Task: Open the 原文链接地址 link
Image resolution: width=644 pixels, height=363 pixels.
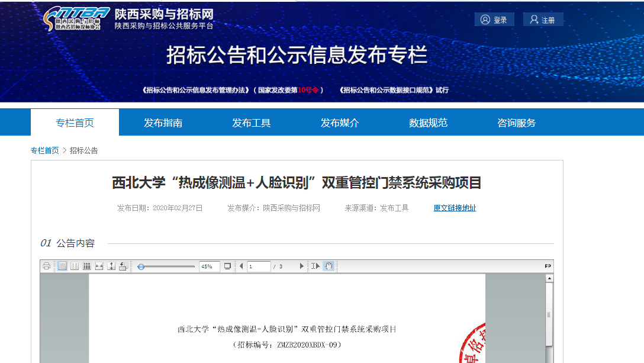Action: coord(455,208)
